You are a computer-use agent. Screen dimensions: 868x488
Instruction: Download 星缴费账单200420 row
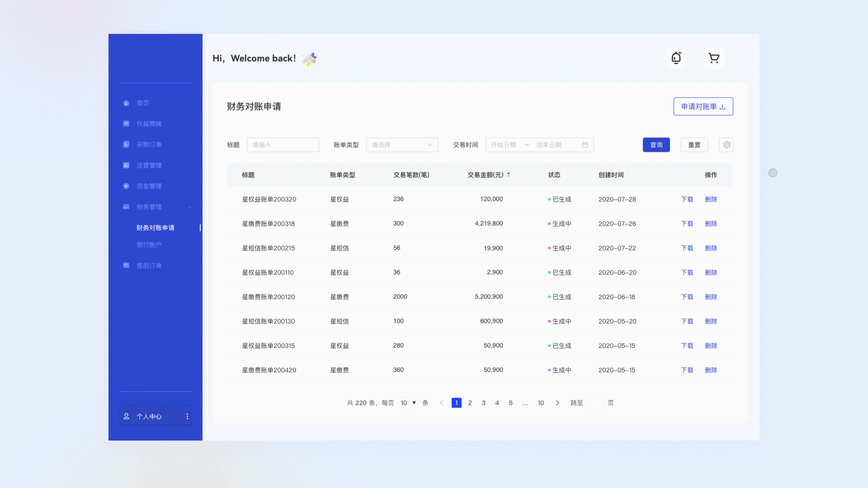pos(687,370)
